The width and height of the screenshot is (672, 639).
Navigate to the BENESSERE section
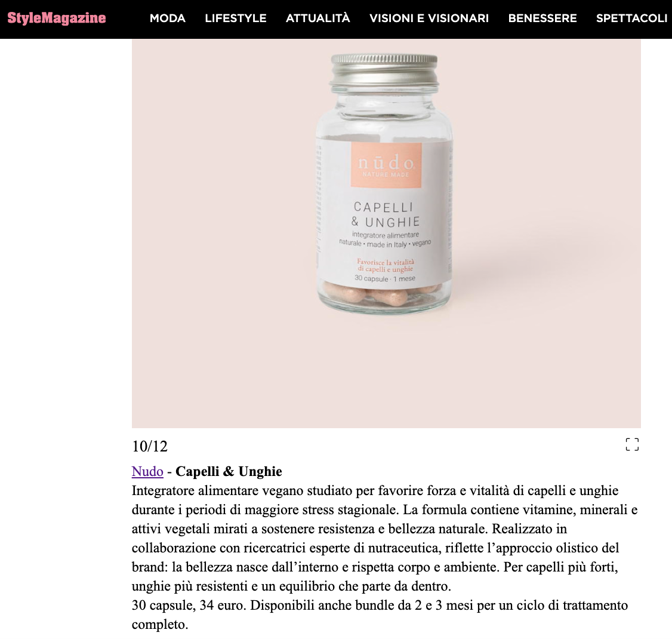click(542, 19)
